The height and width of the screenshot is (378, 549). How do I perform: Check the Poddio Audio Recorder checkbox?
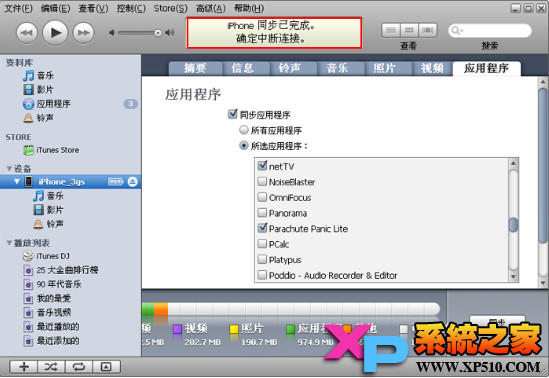[262, 275]
